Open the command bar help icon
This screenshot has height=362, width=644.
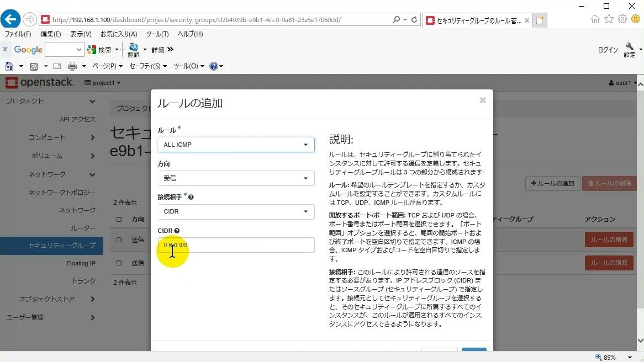point(214,66)
